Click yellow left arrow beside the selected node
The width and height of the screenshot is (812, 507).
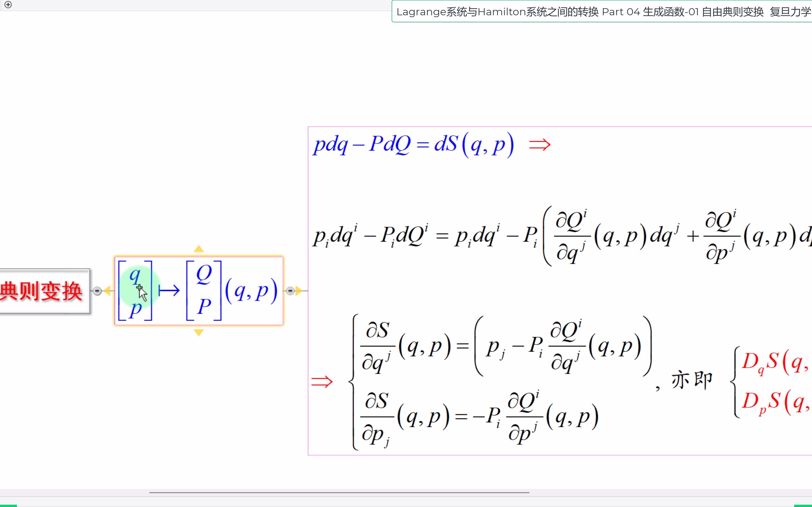point(107,291)
